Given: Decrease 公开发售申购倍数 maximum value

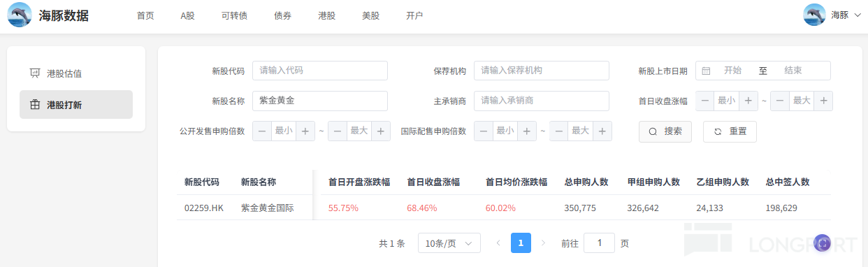Looking at the screenshot, I should click(x=338, y=131).
